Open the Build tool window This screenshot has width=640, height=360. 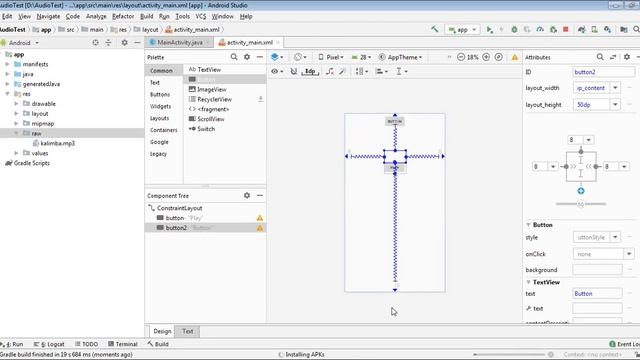pyautogui.click(x=158, y=344)
